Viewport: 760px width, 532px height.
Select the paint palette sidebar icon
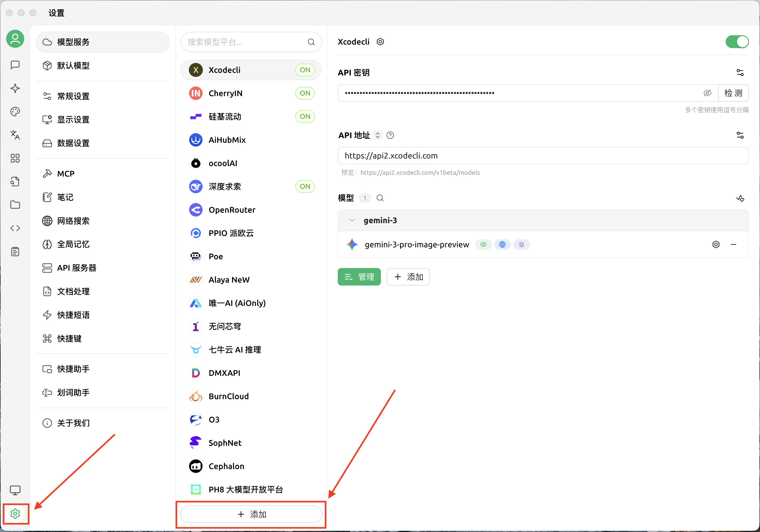click(15, 112)
